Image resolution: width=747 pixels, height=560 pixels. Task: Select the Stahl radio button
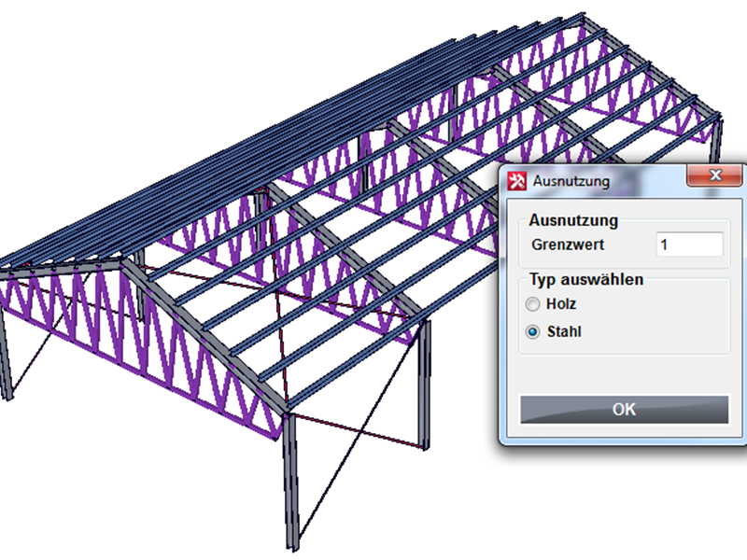532,331
